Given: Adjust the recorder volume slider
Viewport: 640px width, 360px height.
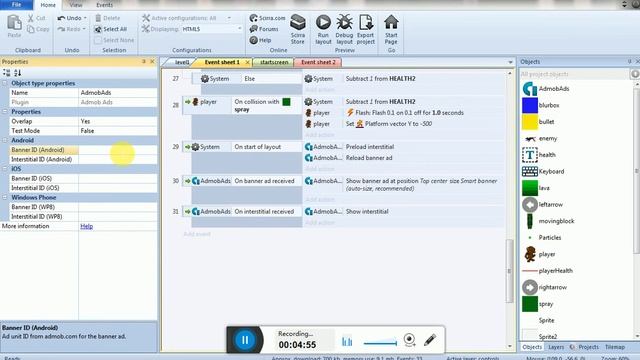Looking at the screenshot, I should click(x=380, y=342).
